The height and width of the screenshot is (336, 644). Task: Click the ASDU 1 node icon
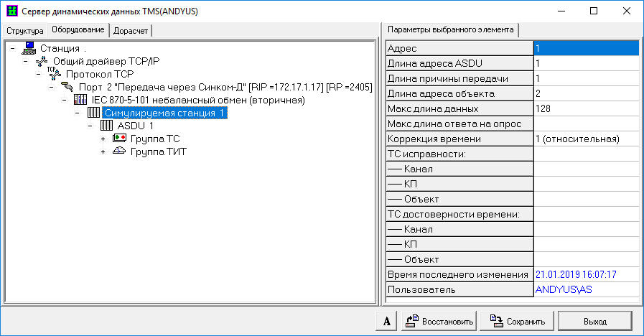106,126
